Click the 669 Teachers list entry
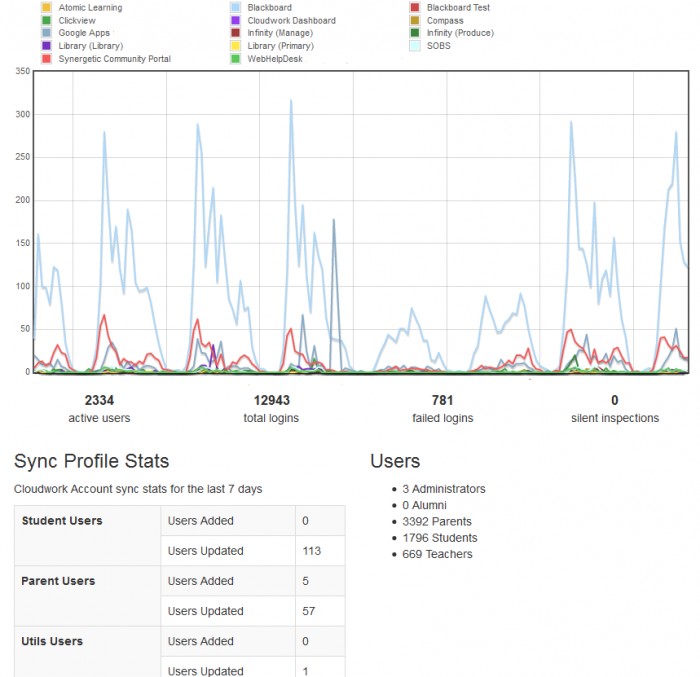The image size is (700, 677). [x=437, y=554]
